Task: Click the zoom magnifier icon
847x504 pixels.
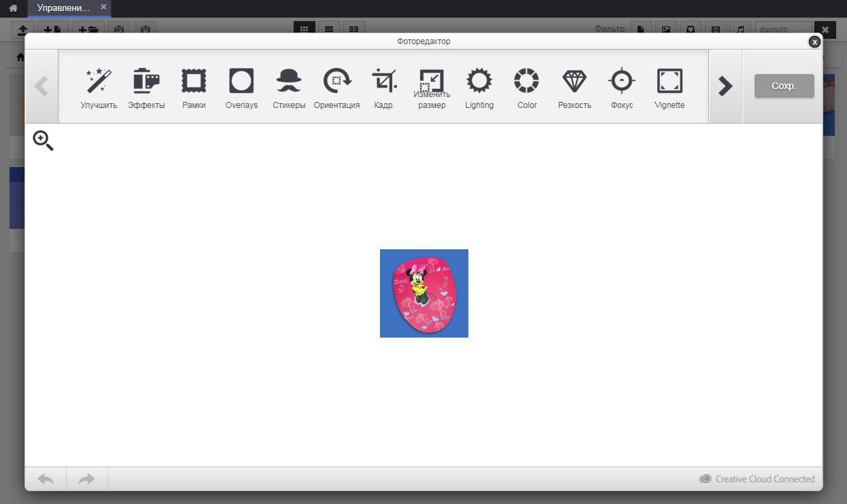Action: tap(43, 141)
